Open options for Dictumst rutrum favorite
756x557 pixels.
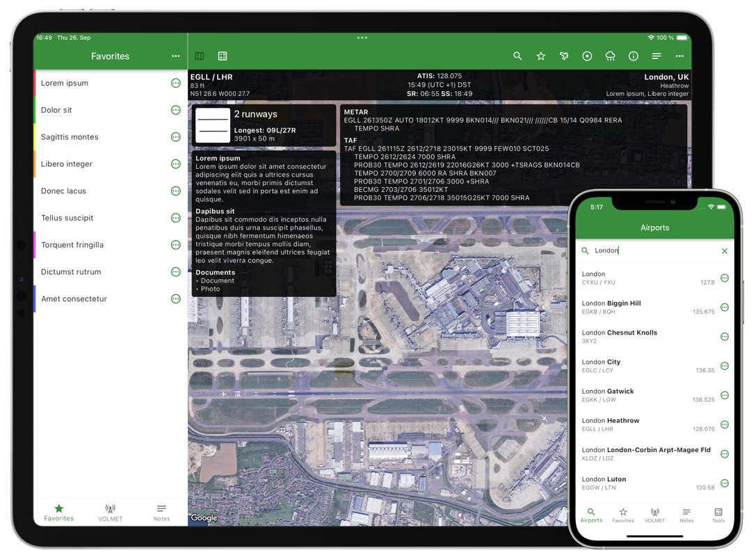click(176, 272)
